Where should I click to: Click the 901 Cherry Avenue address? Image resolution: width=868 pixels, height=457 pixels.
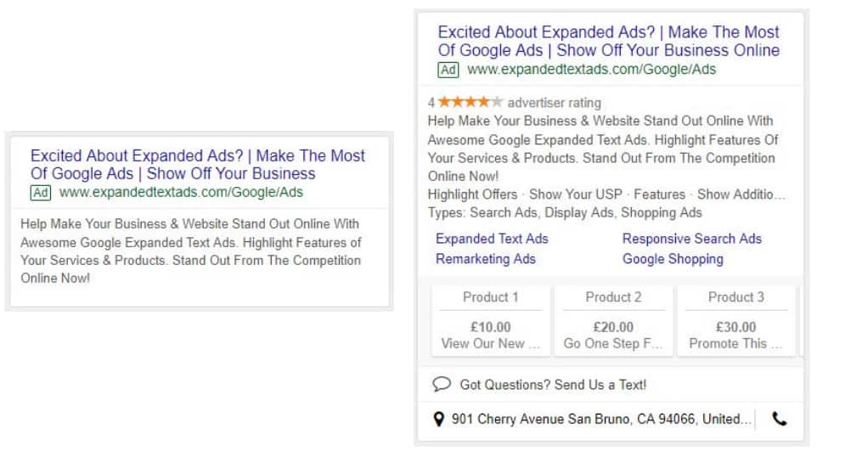tap(601, 419)
